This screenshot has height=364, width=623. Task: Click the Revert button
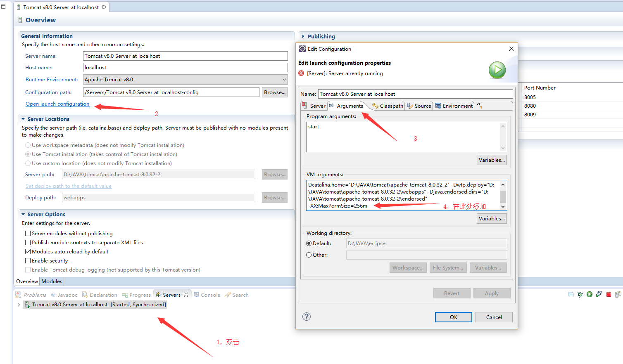pyautogui.click(x=452, y=293)
